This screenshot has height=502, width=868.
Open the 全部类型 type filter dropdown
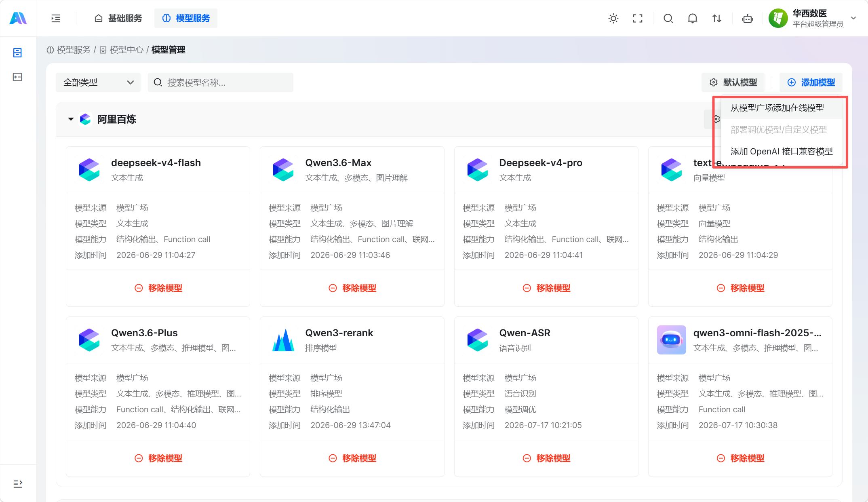pos(98,82)
